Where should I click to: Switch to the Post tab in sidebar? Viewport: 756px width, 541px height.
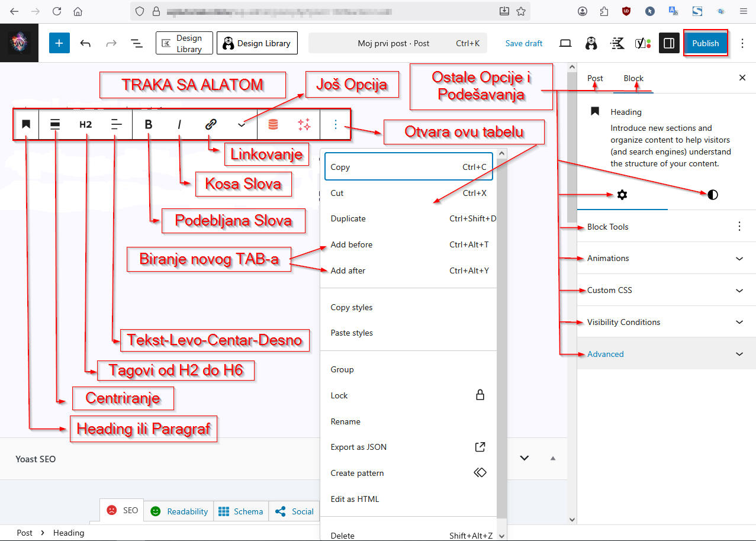pyautogui.click(x=595, y=78)
